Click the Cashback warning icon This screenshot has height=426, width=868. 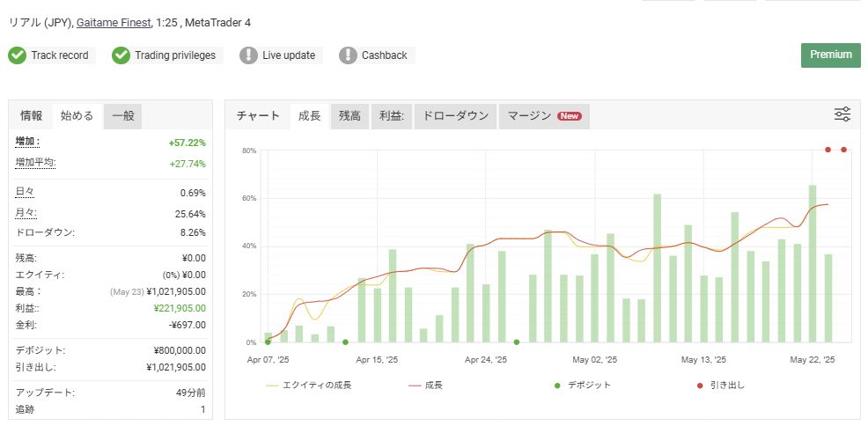tap(348, 55)
